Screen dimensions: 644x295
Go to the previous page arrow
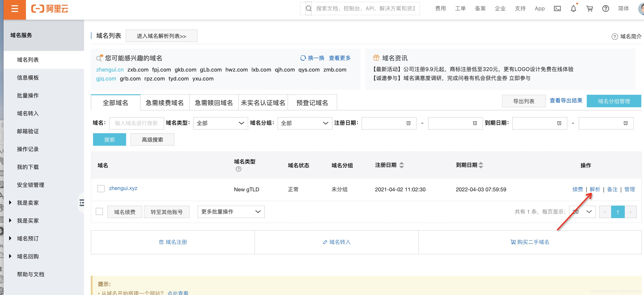605,212
